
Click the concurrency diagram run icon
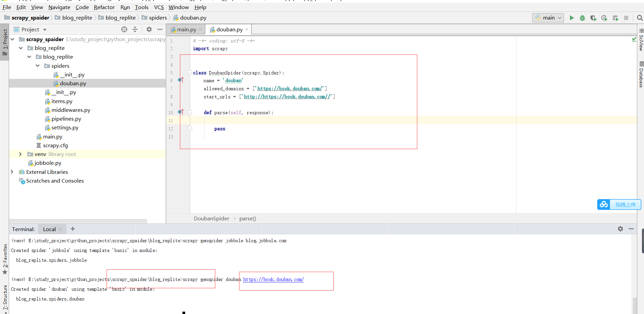point(615,18)
